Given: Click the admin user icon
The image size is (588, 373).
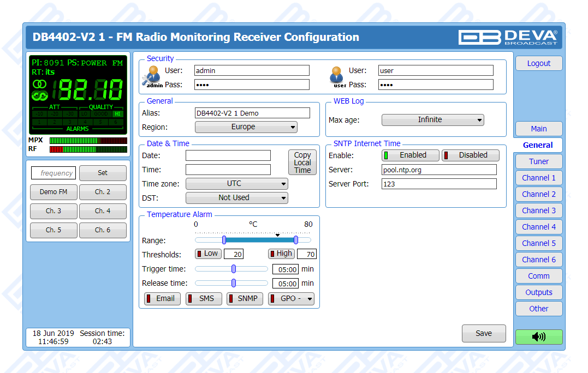Looking at the screenshot, I should point(153,76).
